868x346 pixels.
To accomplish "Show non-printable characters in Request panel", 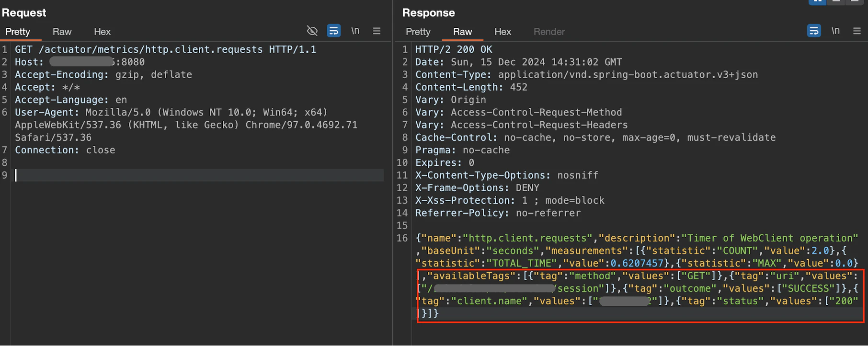I will 355,31.
